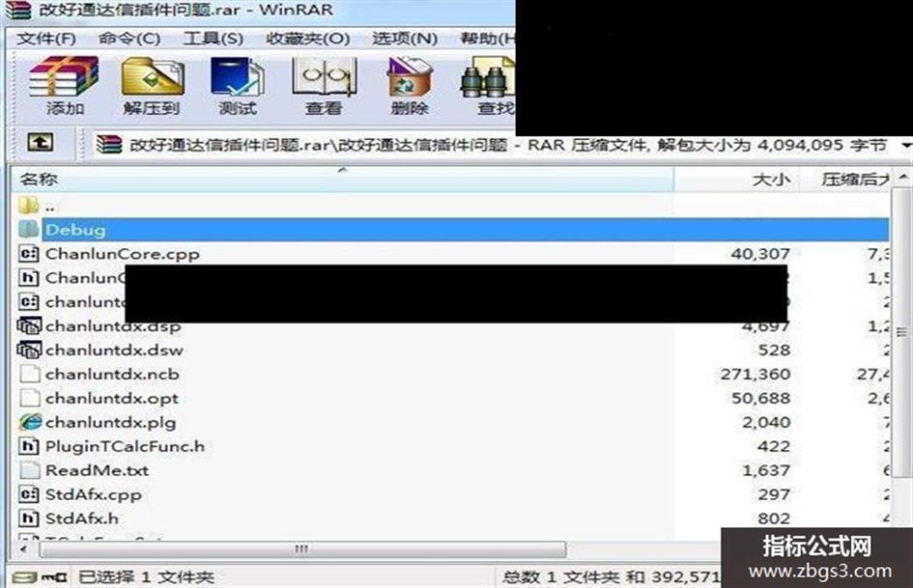Sort by Packed size (压缩后大小) column header
913x588 pixels.
click(845, 180)
